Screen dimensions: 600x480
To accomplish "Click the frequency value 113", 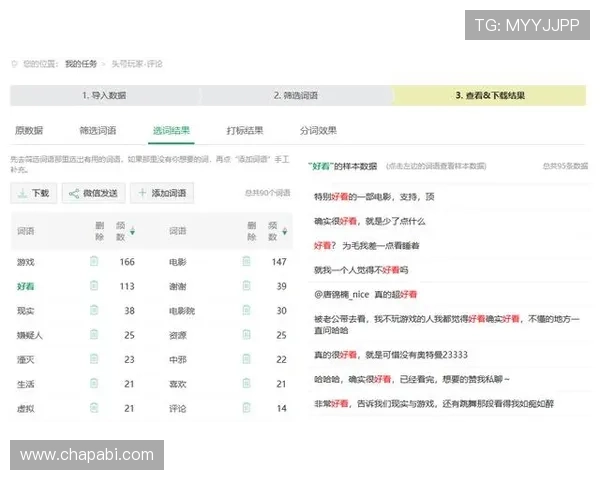I will click(x=127, y=286).
